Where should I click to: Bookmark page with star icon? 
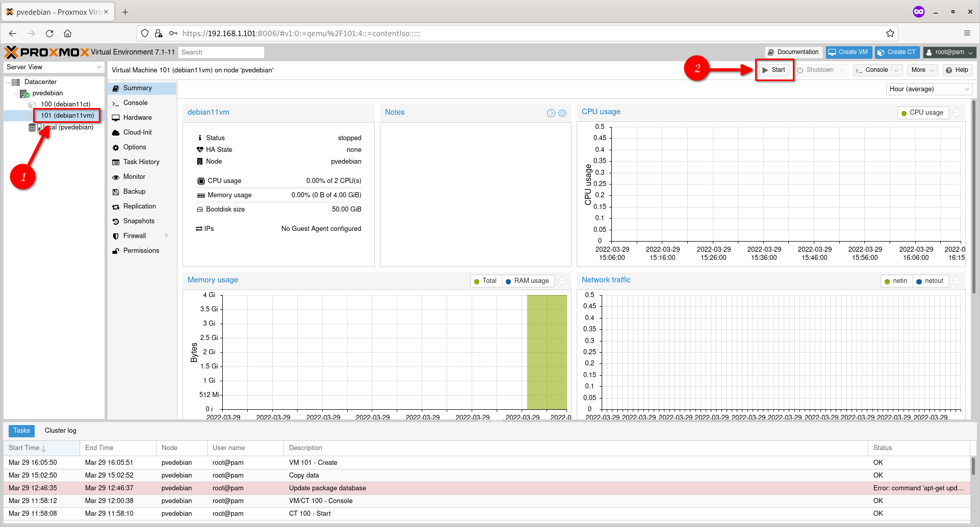click(890, 34)
